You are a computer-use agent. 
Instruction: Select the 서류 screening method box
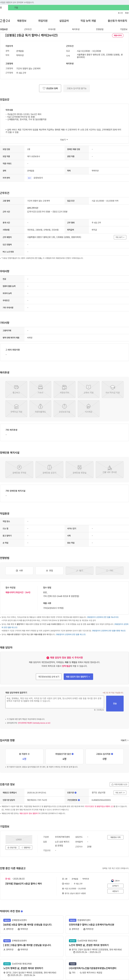coord(19,571)
